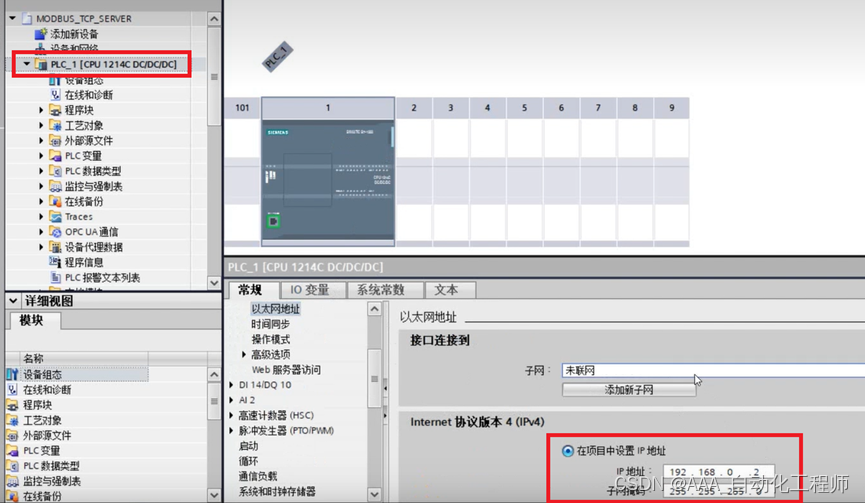This screenshot has width=865, height=503.
Task: Click the OPC UA 通信 icon
Action: tap(55, 232)
